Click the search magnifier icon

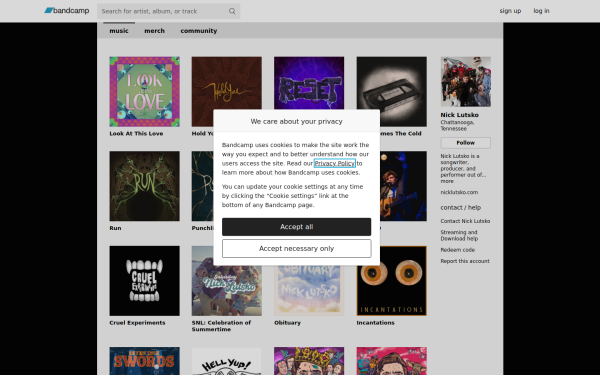(232, 11)
